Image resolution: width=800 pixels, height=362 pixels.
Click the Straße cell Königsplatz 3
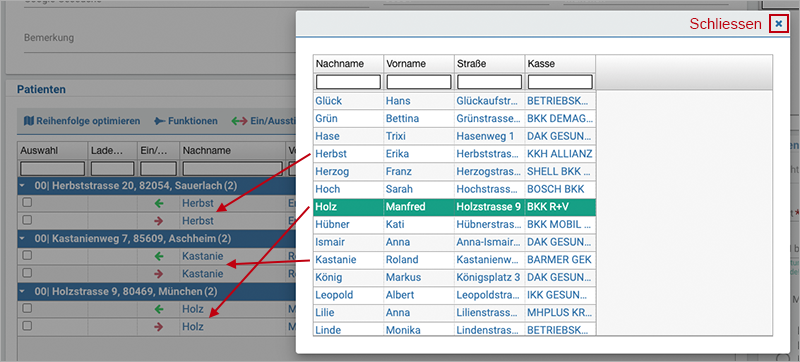489,277
